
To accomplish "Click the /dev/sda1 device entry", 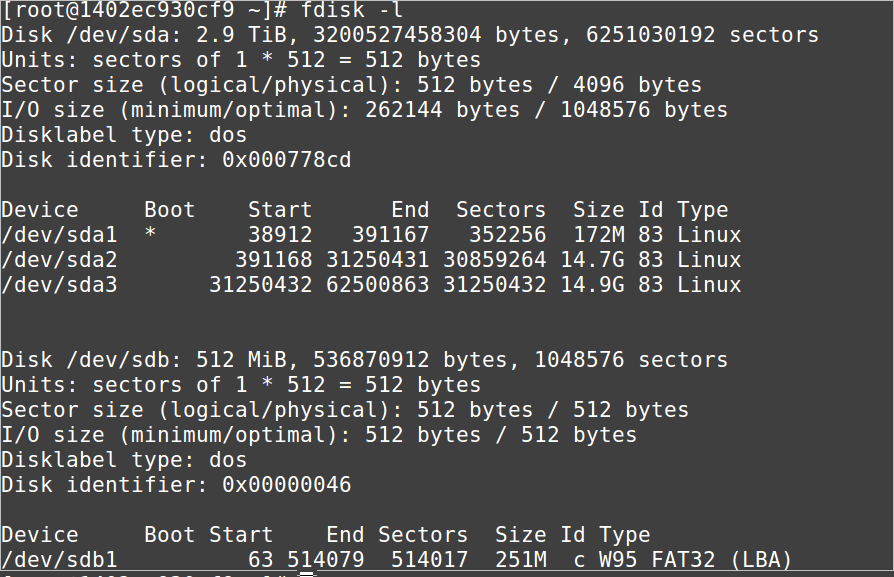I will [x=59, y=235].
